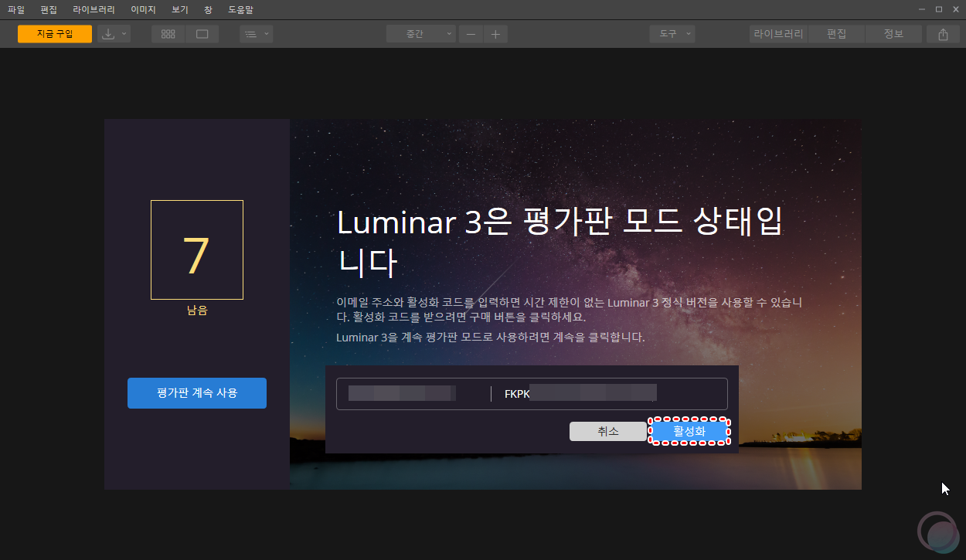Click the plus zoom in button
This screenshot has width=966, height=560.
click(495, 34)
